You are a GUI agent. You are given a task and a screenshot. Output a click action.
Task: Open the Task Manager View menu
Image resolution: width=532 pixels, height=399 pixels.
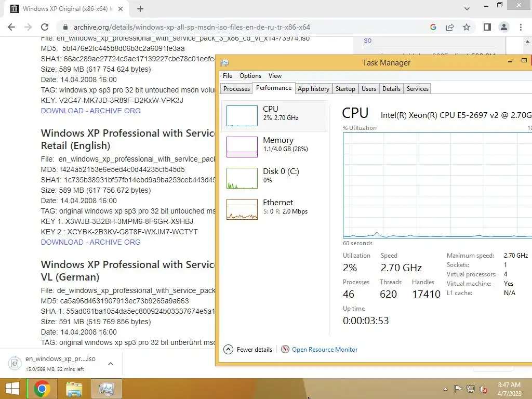(275, 76)
